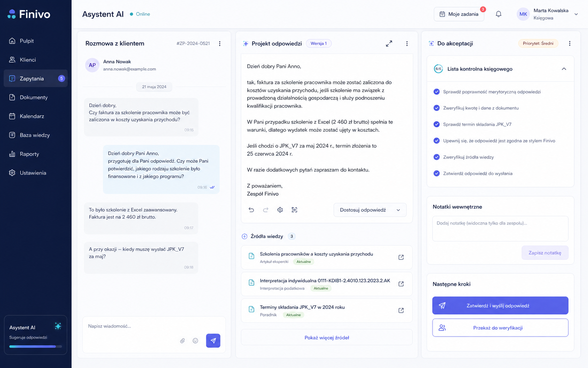The width and height of the screenshot is (588, 368).
Task: Click the sparkle icon beside Do akceptacji
Action: point(431,43)
